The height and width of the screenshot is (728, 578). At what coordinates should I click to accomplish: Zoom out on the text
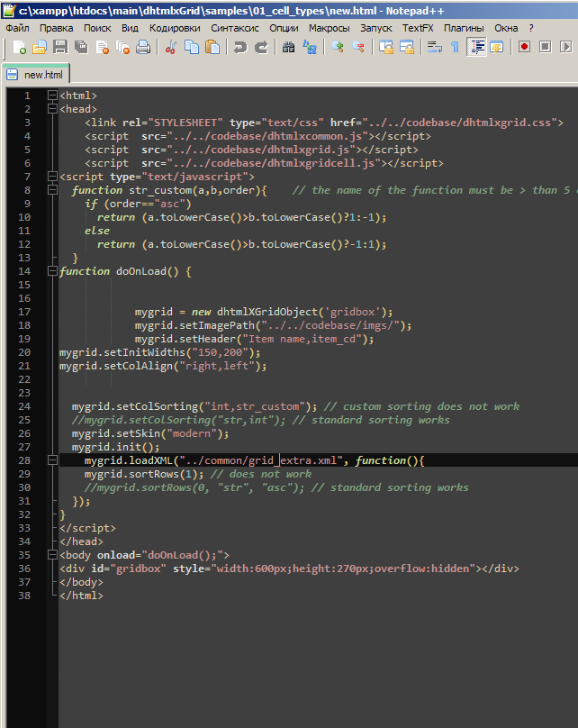358,47
